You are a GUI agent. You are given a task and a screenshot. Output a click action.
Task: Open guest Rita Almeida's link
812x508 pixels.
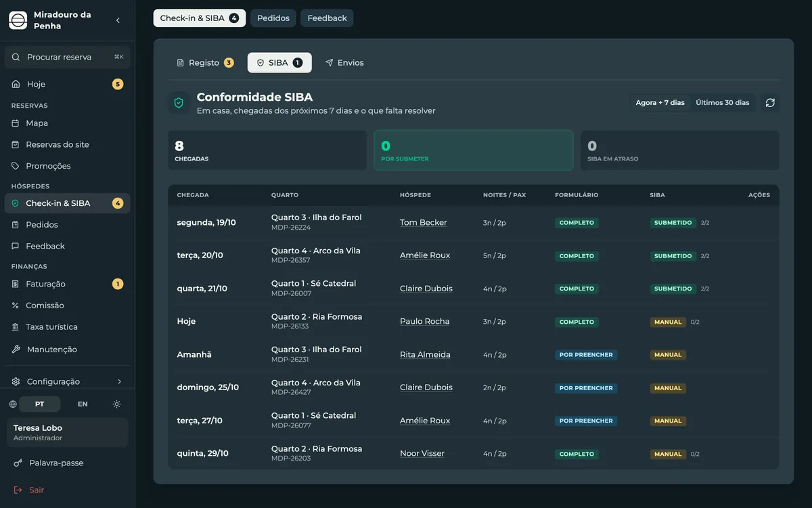click(425, 354)
